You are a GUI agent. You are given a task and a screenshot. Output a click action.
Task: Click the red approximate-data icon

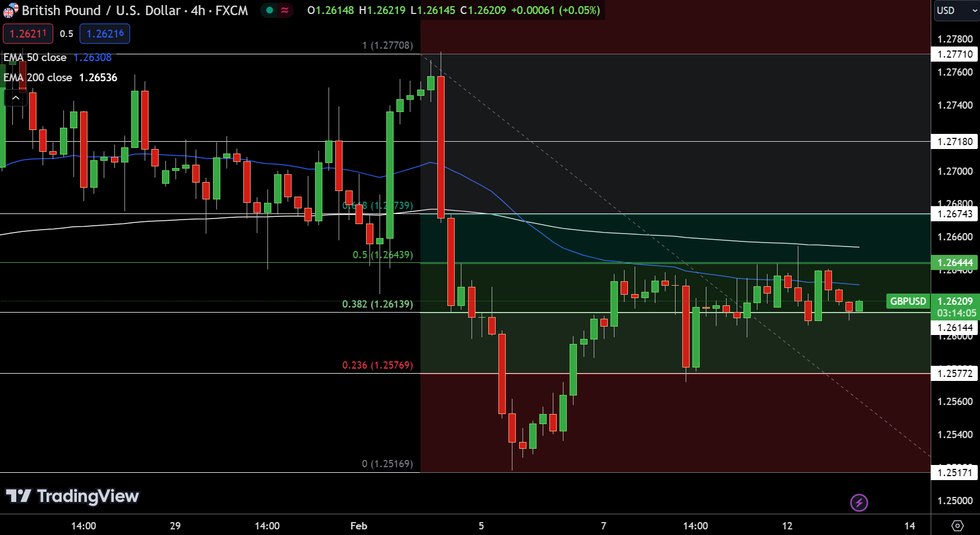point(285,10)
